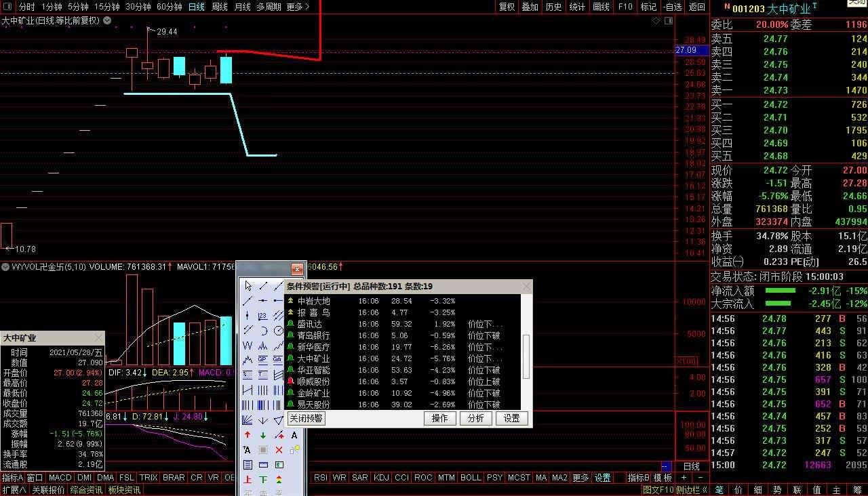Close the 条件预警 alert dialog
868x496 pixels.
[526, 287]
